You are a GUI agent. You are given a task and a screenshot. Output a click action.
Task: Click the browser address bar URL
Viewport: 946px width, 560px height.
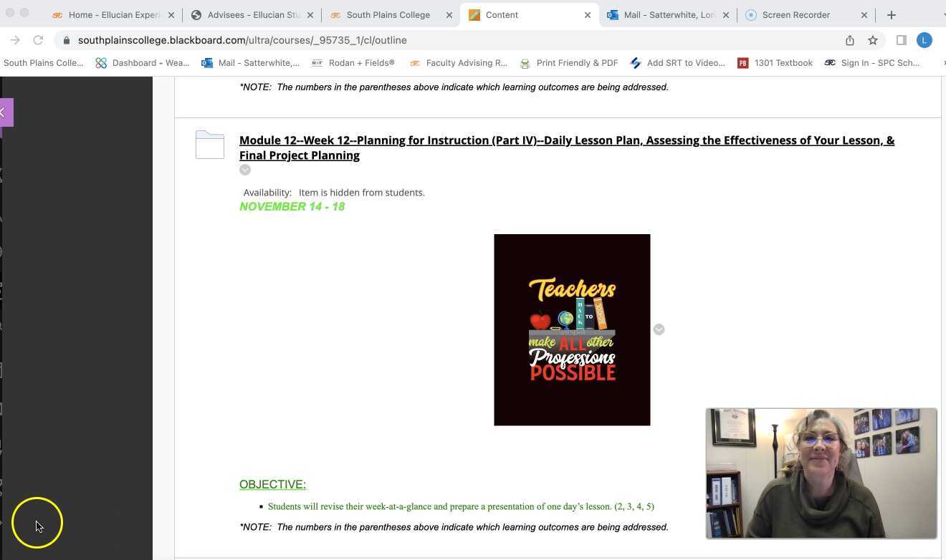pos(242,40)
